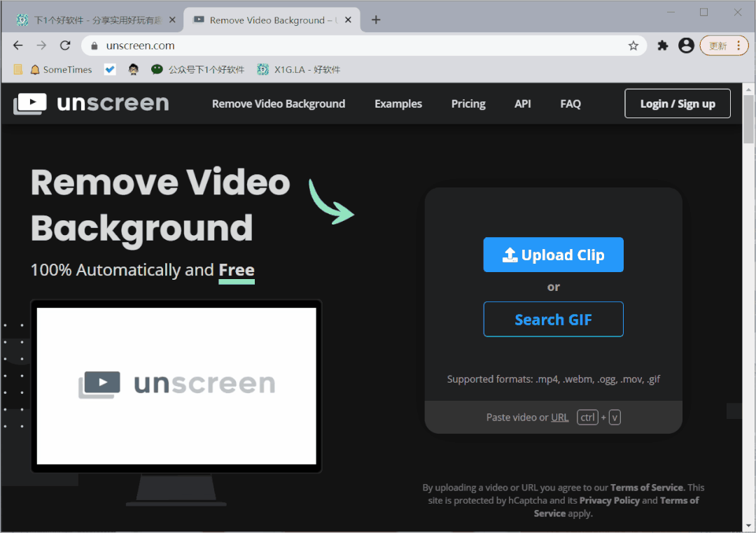
Task: Bookmark this page with the star icon
Action: coord(633,45)
